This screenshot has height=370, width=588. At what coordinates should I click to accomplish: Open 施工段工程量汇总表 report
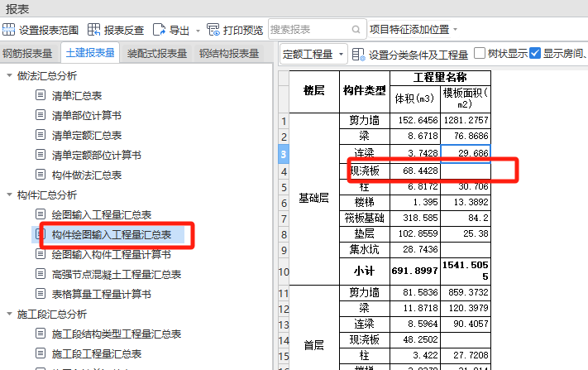tap(97, 354)
